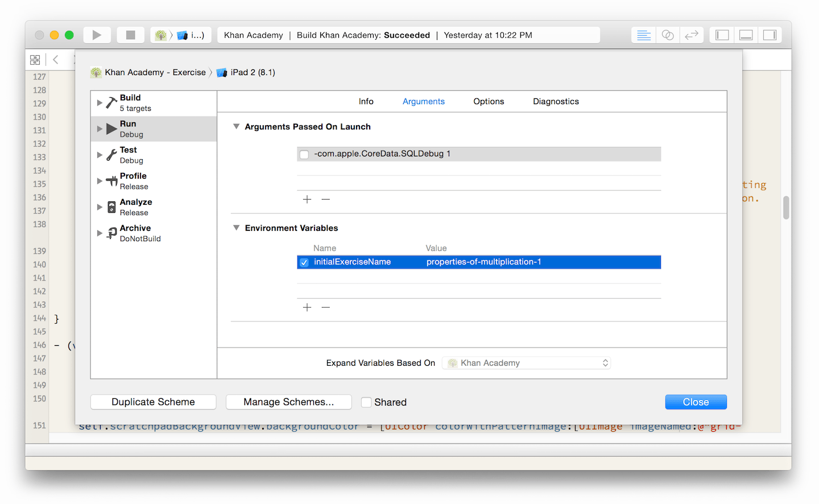Open the Info tab

click(366, 101)
